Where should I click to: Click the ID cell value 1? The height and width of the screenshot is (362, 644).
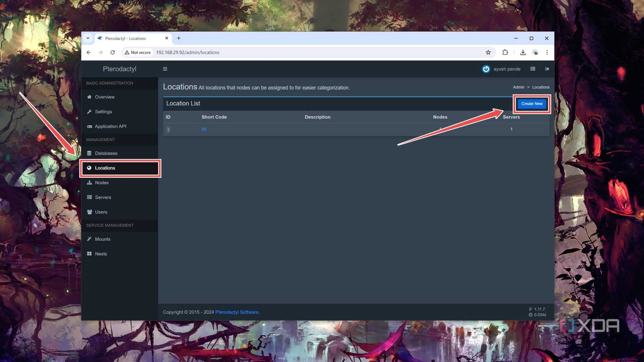(168, 130)
